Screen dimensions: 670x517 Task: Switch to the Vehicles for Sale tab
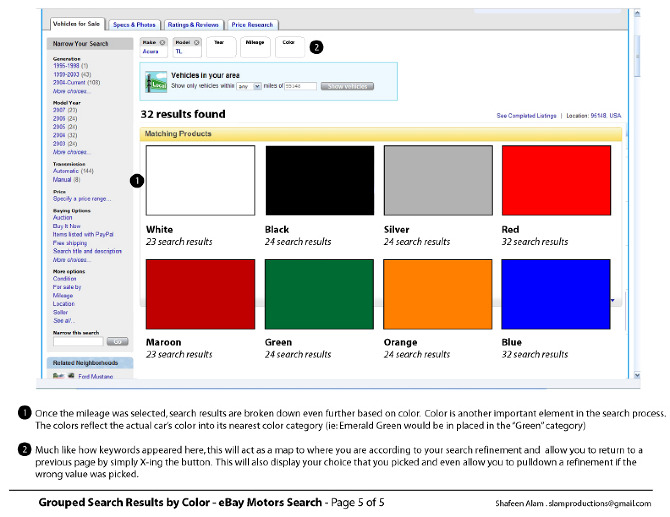click(x=76, y=24)
